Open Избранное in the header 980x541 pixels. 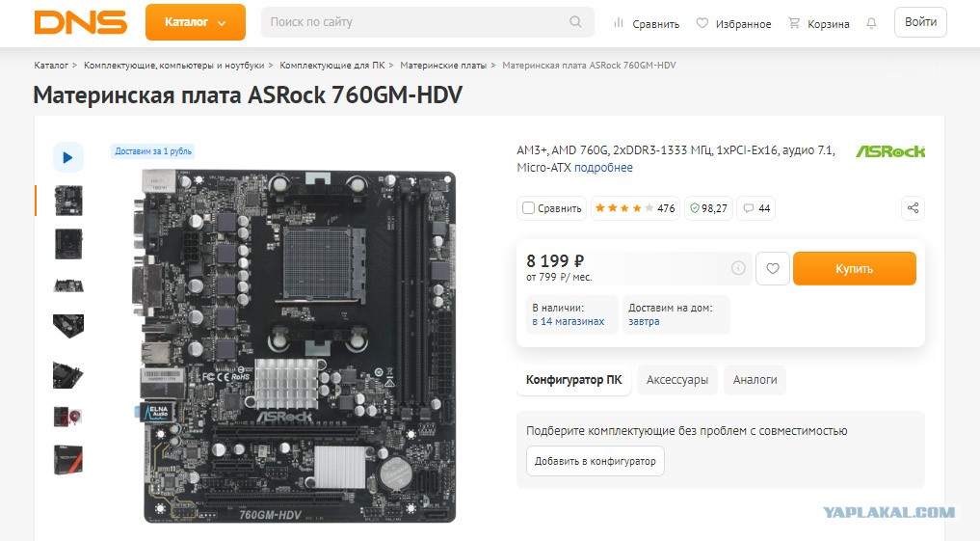pyautogui.click(x=733, y=24)
